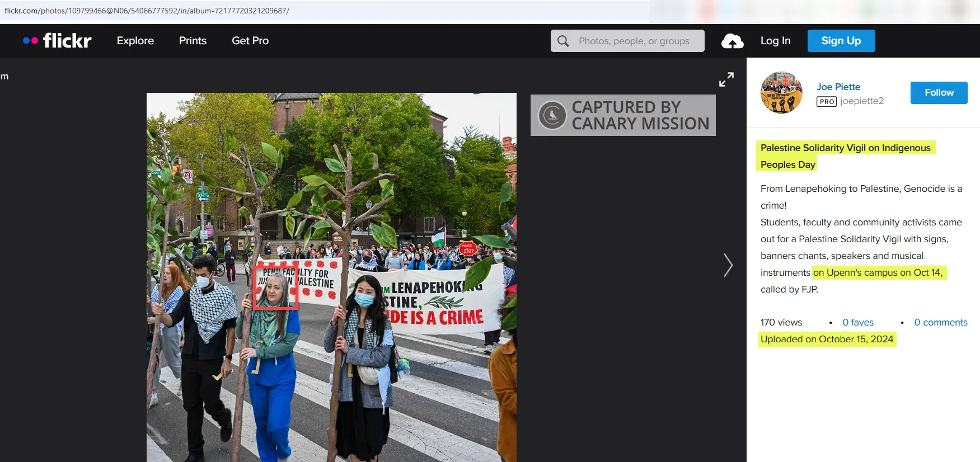Click the search magnifier icon
980x462 pixels.
pyautogui.click(x=563, y=41)
